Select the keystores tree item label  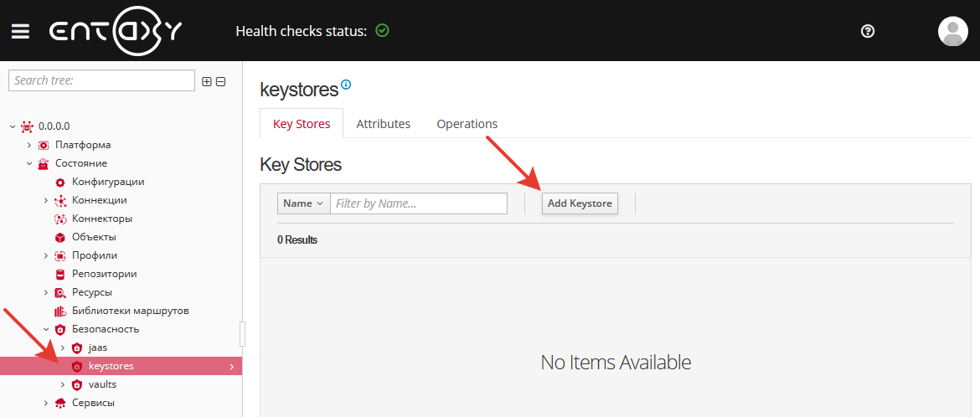111,366
